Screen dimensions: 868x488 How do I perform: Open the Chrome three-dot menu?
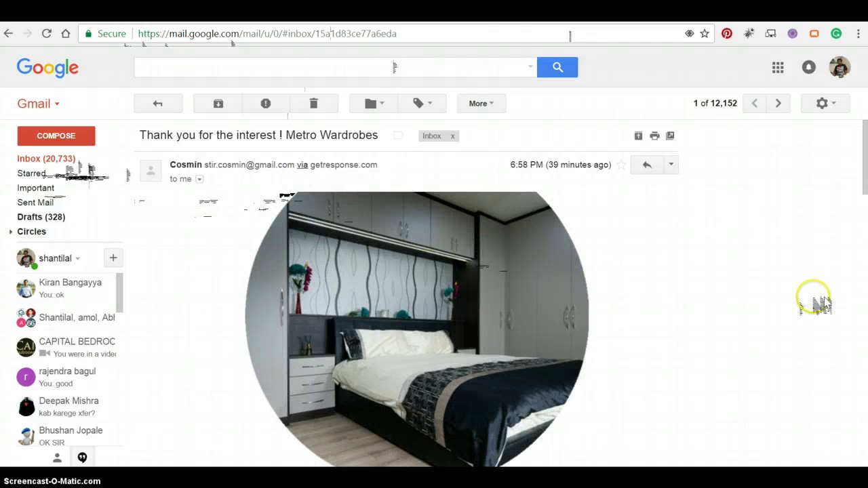pyautogui.click(x=859, y=33)
